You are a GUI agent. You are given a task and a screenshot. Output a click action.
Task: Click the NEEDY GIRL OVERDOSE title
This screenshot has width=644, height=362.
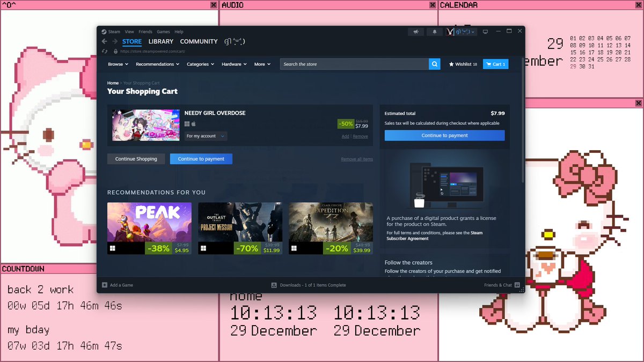[x=215, y=113]
